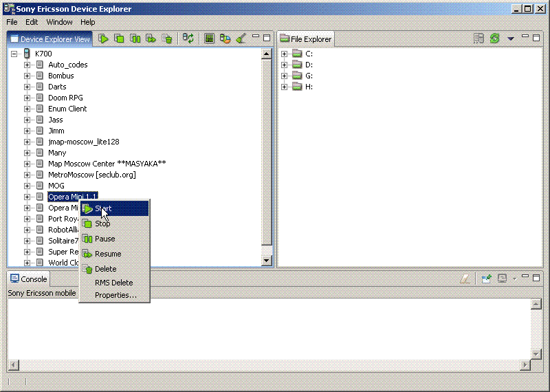Image resolution: width=550 pixels, height=392 pixels.
Task: Expand the Bombus tree node
Action: pyautogui.click(x=27, y=76)
